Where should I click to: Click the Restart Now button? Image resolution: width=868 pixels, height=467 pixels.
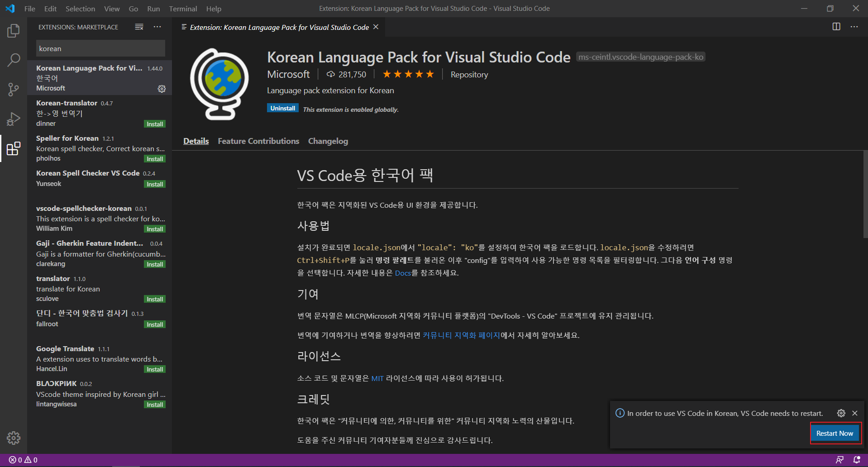pos(835,433)
